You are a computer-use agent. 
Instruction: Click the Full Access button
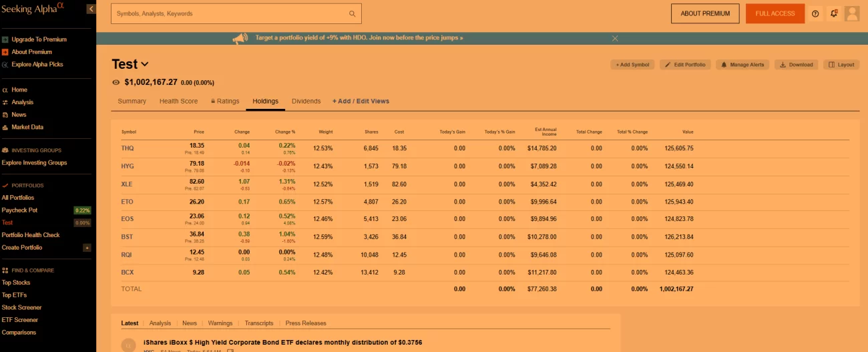click(775, 13)
